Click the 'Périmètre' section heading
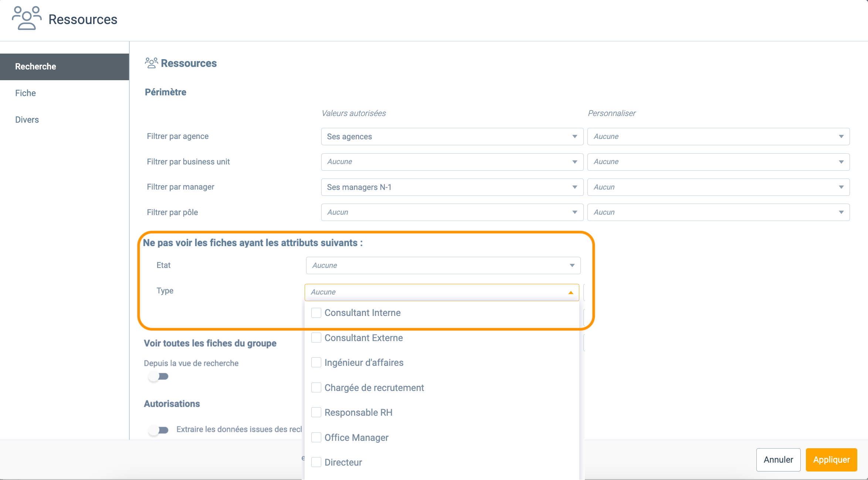Viewport: 868px width, 480px height. pos(166,92)
